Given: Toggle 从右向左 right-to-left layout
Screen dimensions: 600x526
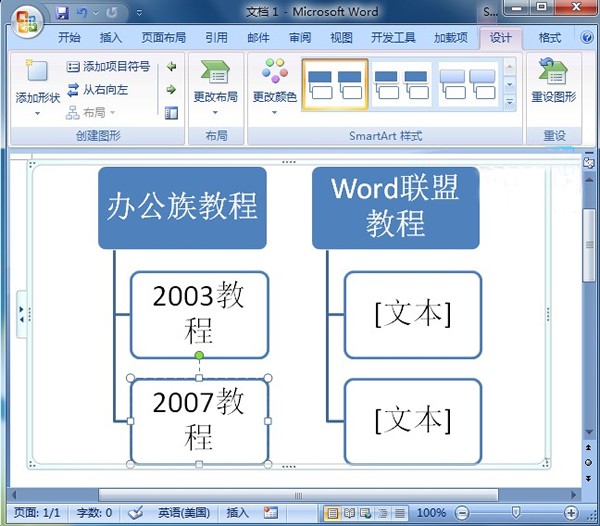Looking at the screenshot, I should pyautogui.click(x=98, y=90).
